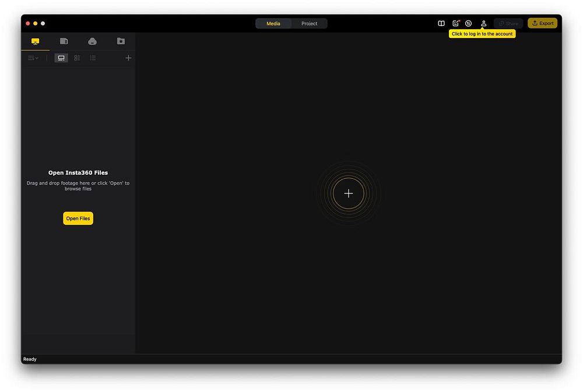Open the feedback notes icon with red dot
The height and width of the screenshot is (392, 583).
(x=456, y=23)
